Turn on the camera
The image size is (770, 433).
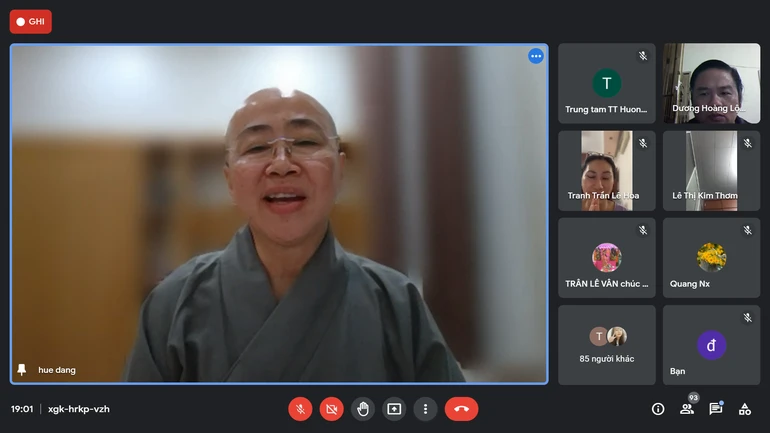click(x=332, y=408)
